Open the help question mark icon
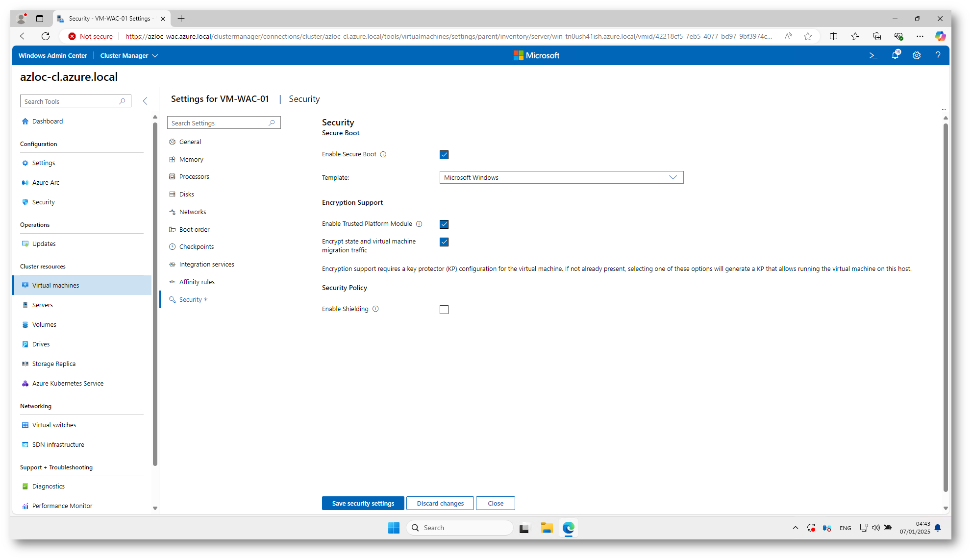Viewport: 972px width, 560px height. point(938,55)
